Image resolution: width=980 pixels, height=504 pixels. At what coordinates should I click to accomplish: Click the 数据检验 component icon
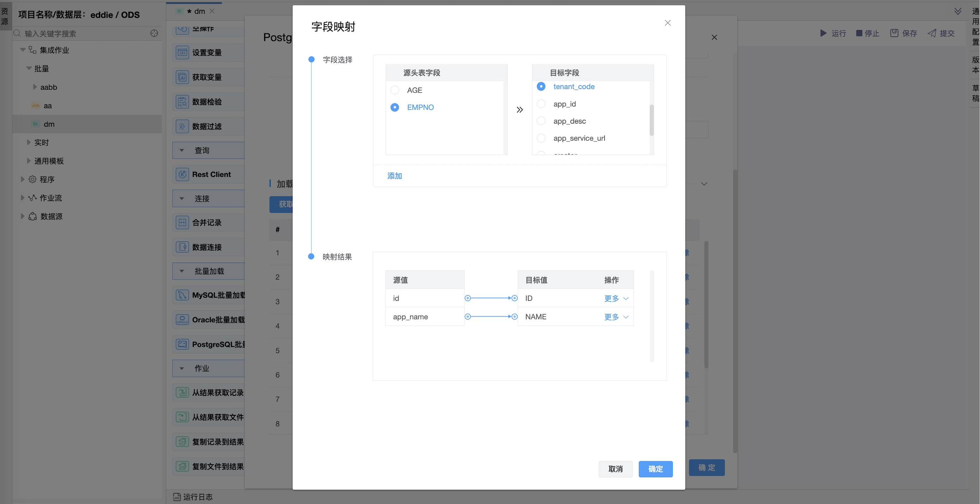coord(182,102)
